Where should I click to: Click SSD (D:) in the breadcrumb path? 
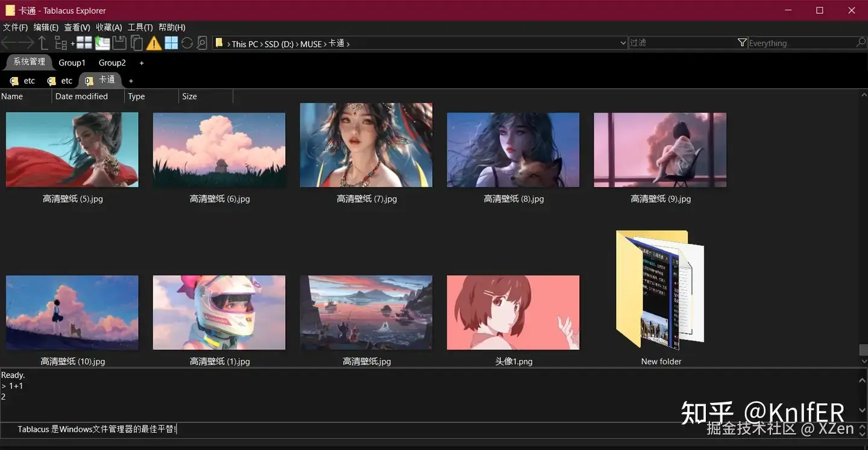(279, 43)
